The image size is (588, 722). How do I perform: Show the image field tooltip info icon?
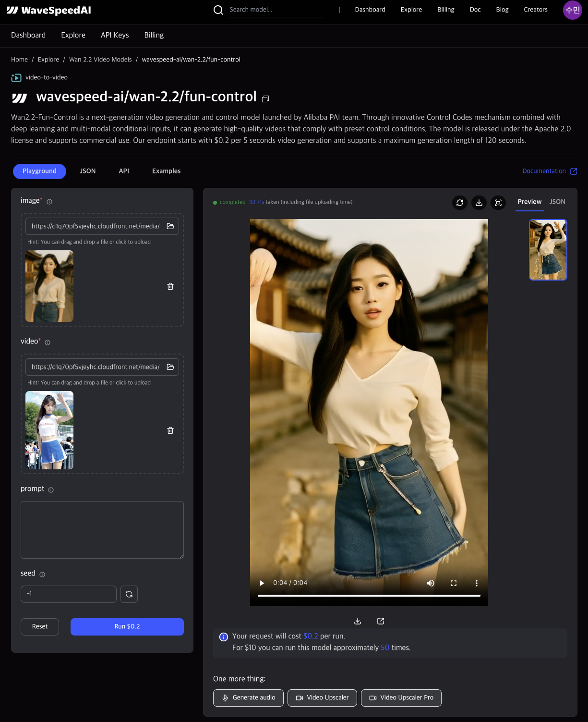click(49, 202)
